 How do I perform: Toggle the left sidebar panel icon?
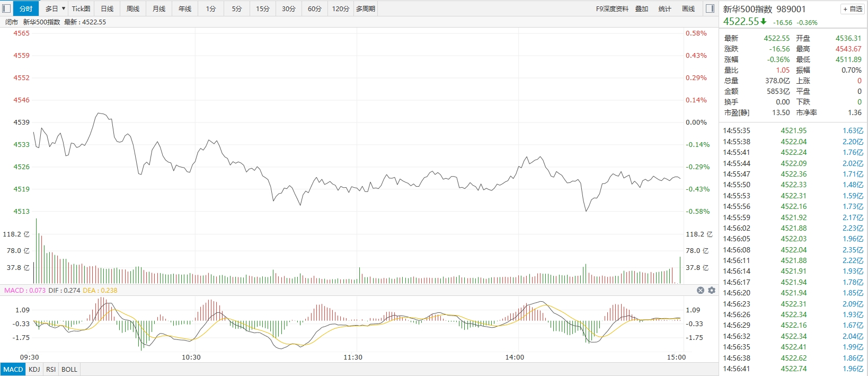(6, 8)
